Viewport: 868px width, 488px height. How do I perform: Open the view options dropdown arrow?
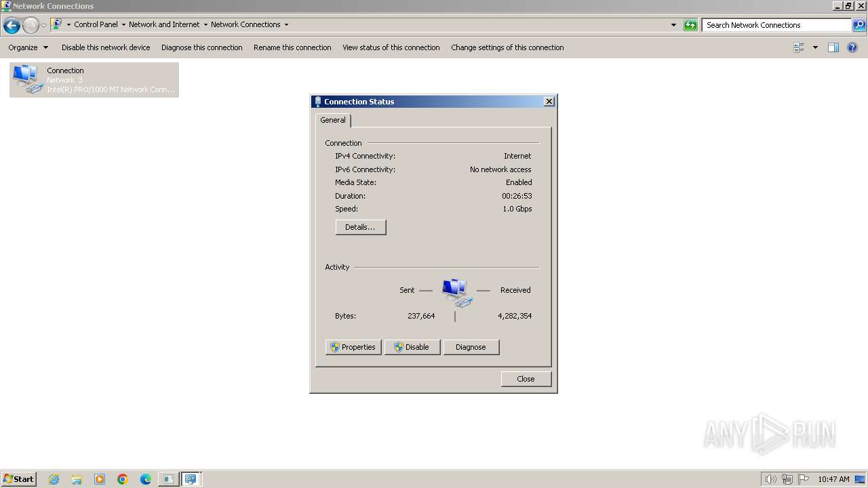(815, 47)
